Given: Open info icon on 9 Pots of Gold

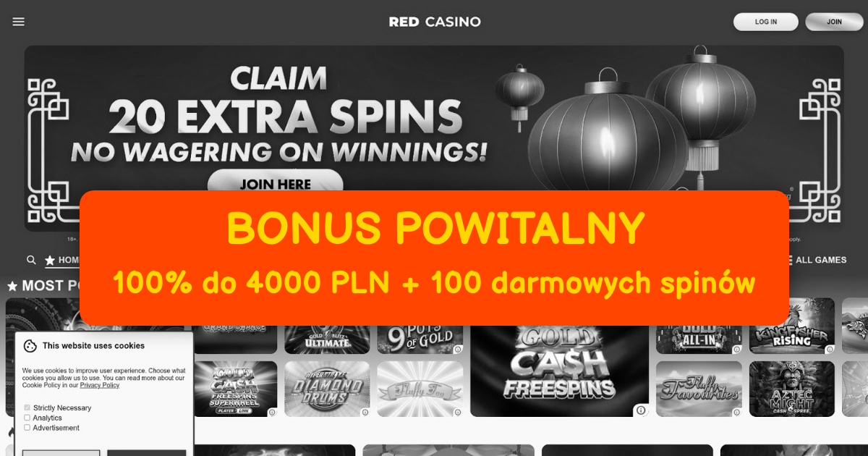Looking at the screenshot, I should coord(457,349).
